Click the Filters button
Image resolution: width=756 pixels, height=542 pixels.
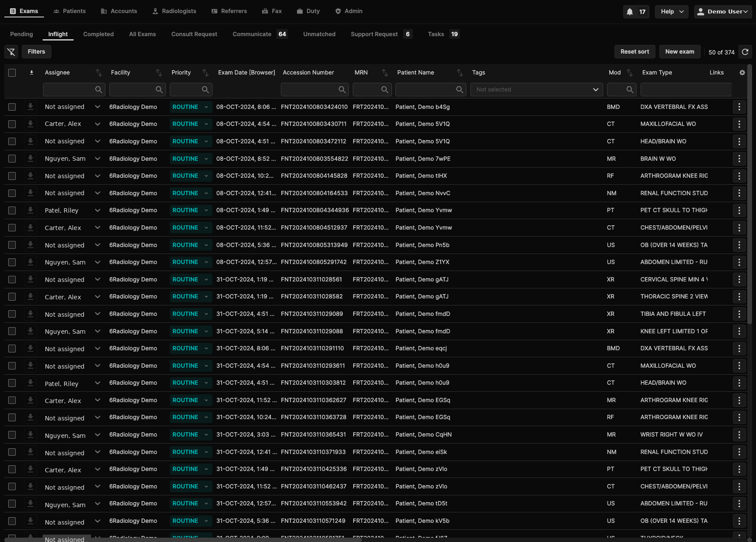click(37, 52)
